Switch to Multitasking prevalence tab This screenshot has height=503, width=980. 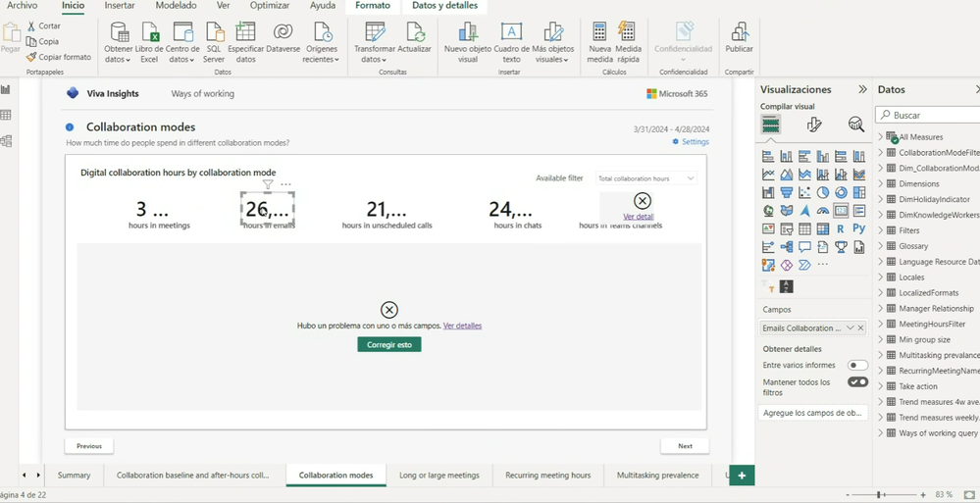tap(657, 475)
